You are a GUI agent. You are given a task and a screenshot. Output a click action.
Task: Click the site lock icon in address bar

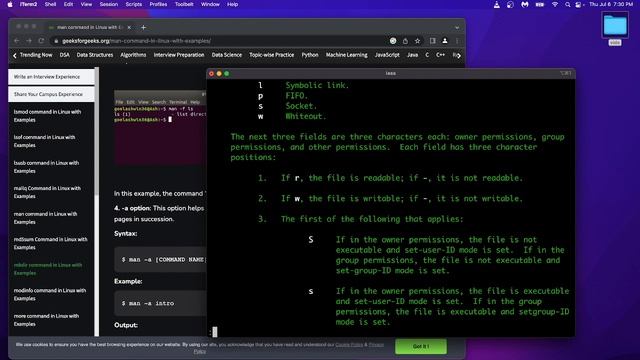click(x=56, y=41)
